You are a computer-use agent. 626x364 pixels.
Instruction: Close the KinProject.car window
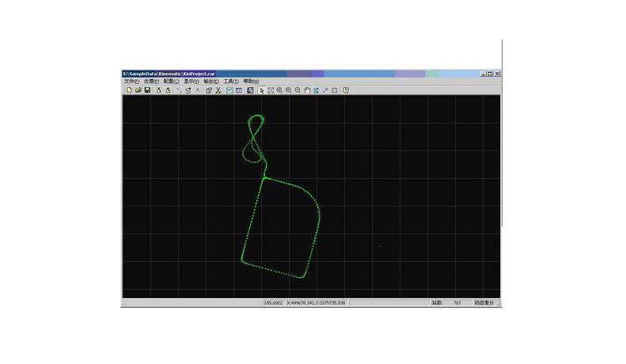pos(497,74)
